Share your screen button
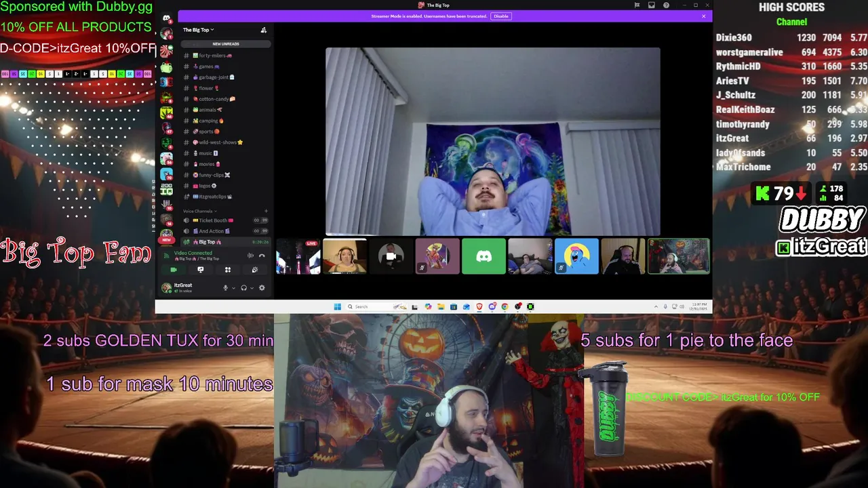Screen dimensions: 868x488 200,270
